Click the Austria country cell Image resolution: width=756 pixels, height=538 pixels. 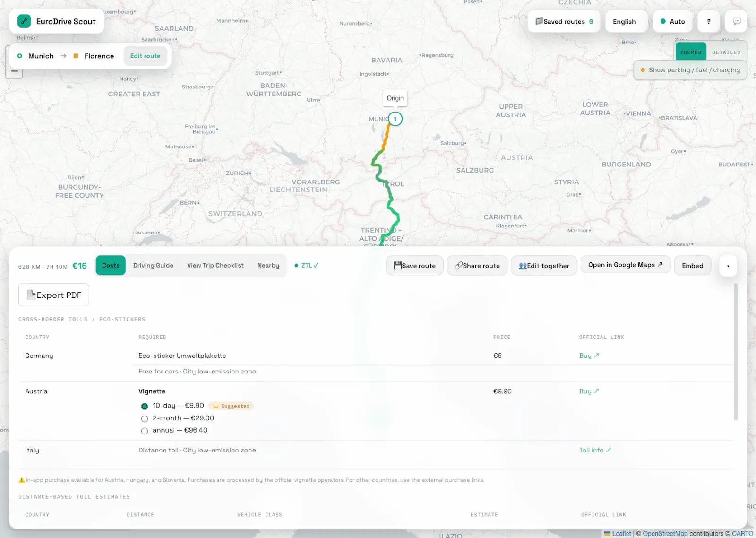tap(36, 391)
